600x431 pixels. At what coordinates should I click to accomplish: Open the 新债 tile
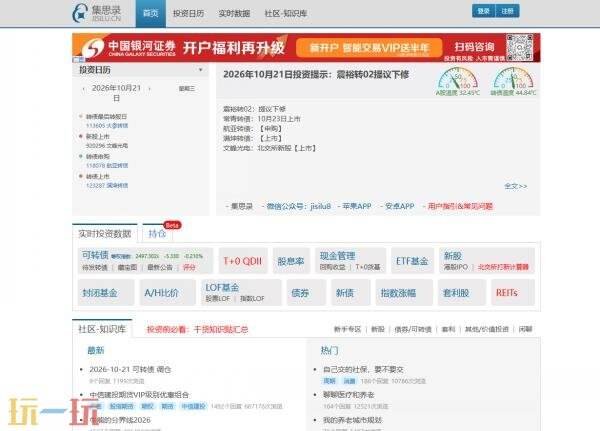pyautogui.click(x=351, y=293)
